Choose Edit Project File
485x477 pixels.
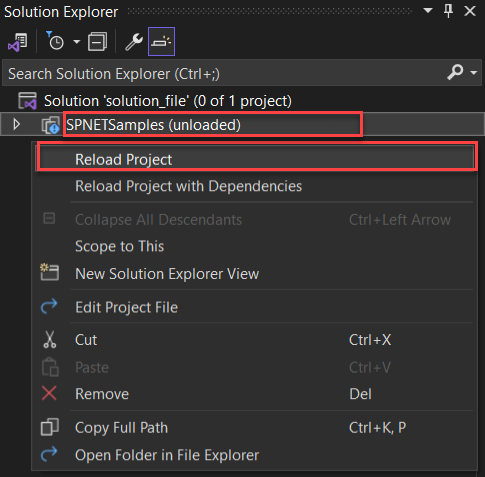(127, 307)
